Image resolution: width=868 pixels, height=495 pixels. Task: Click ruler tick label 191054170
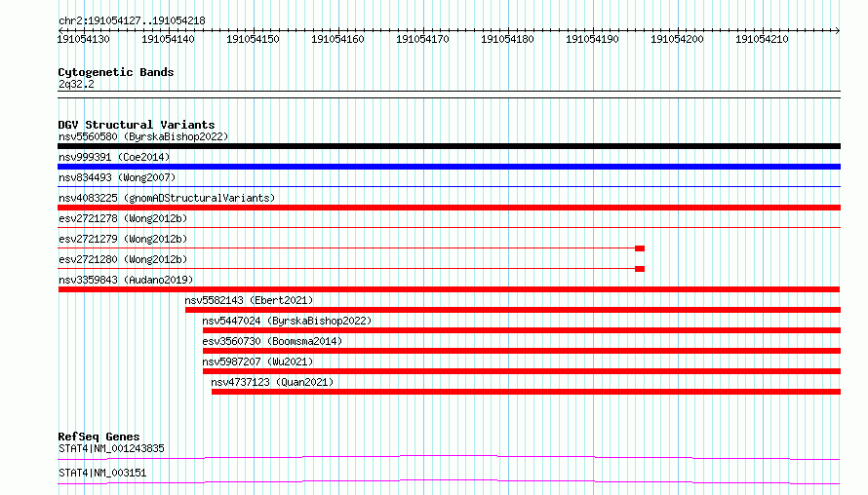pos(422,39)
